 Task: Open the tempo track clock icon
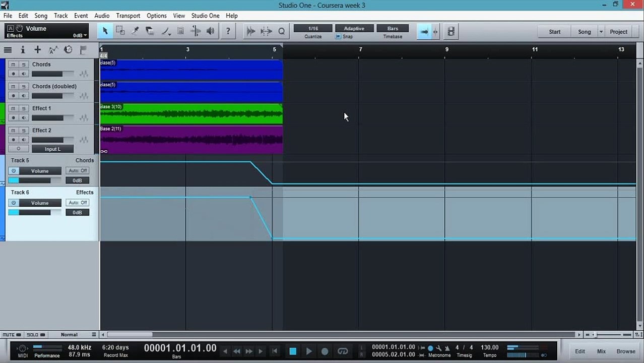[x=68, y=49]
